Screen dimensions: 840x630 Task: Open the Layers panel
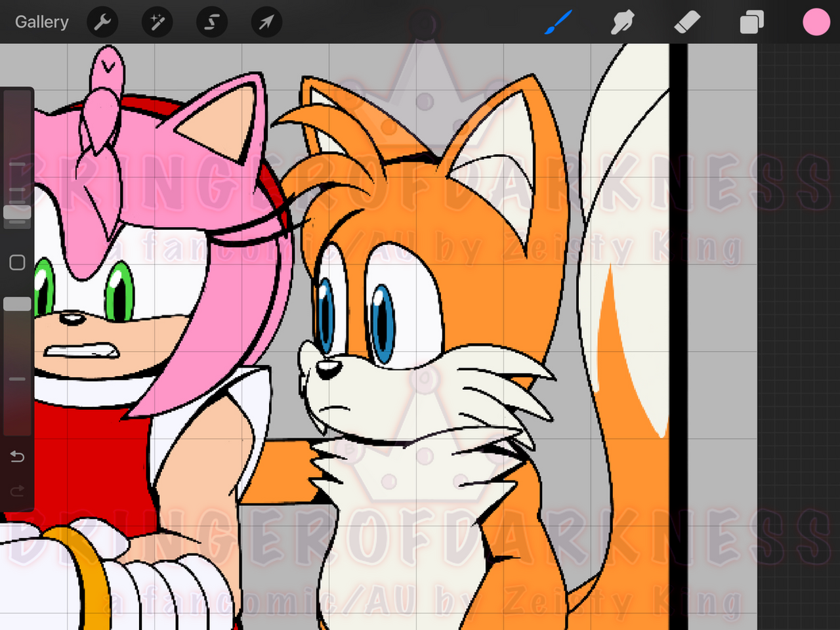click(751, 22)
